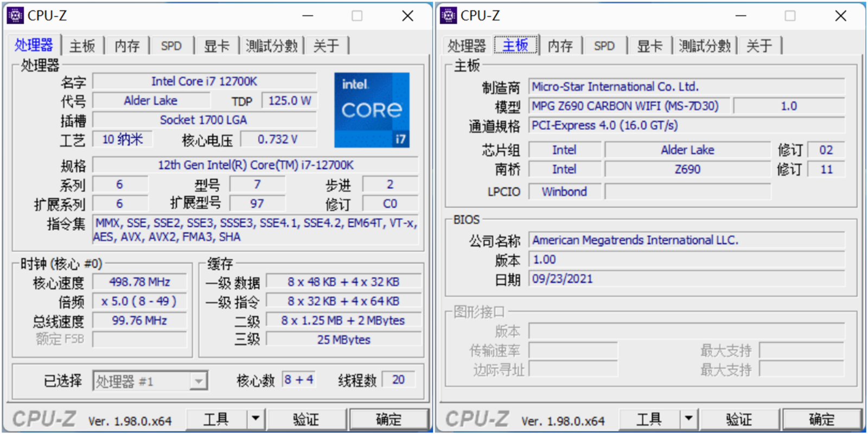Expand the 处理器 #1 selection dropdown
Viewport: 868px width, 434px height.
[199, 381]
